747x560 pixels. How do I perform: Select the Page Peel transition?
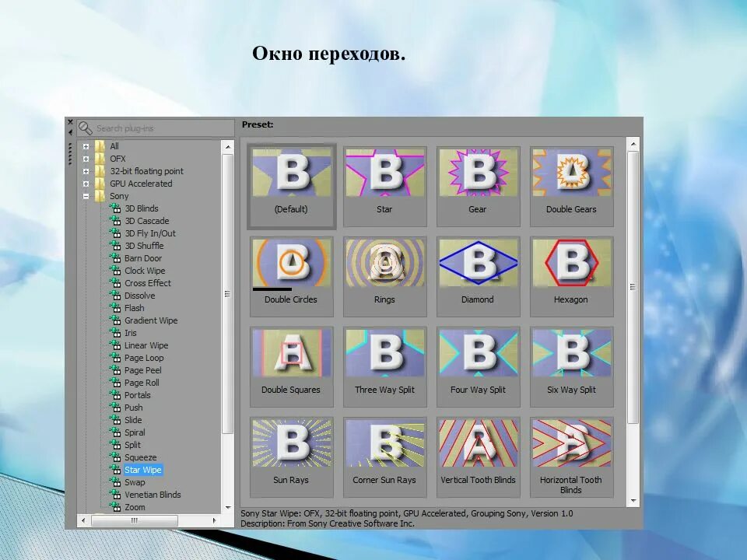pyautogui.click(x=142, y=370)
